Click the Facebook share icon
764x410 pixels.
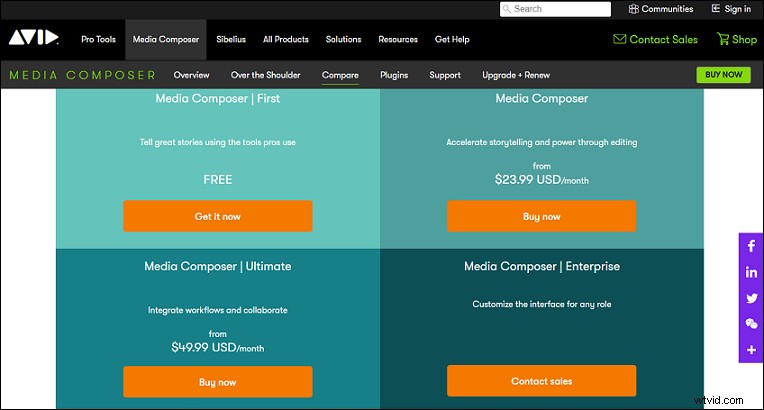click(x=751, y=246)
